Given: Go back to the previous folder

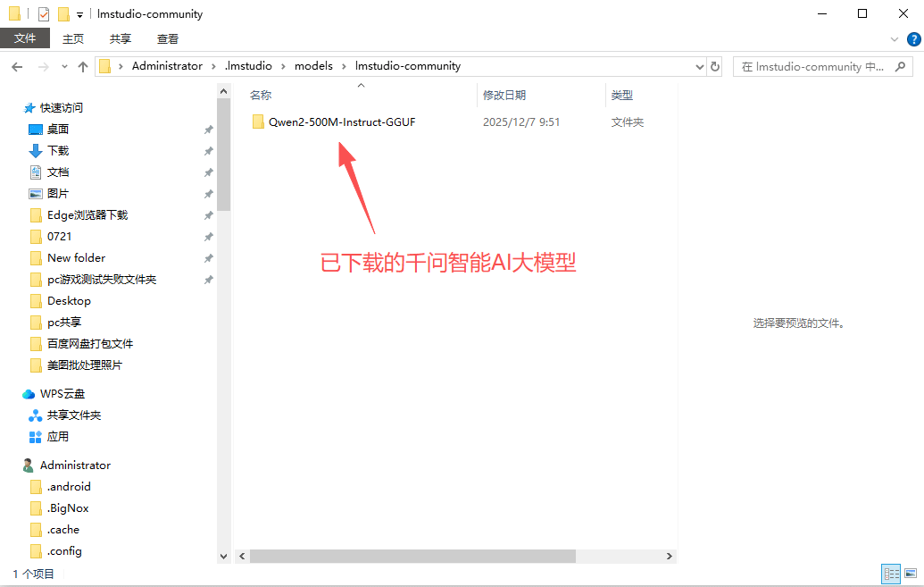Looking at the screenshot, I should coord(16,65).
